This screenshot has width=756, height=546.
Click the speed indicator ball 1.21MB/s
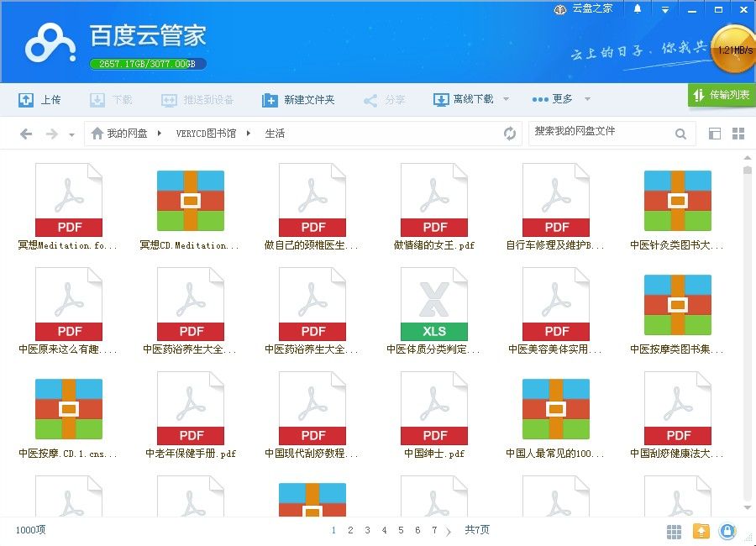(733, 50)
